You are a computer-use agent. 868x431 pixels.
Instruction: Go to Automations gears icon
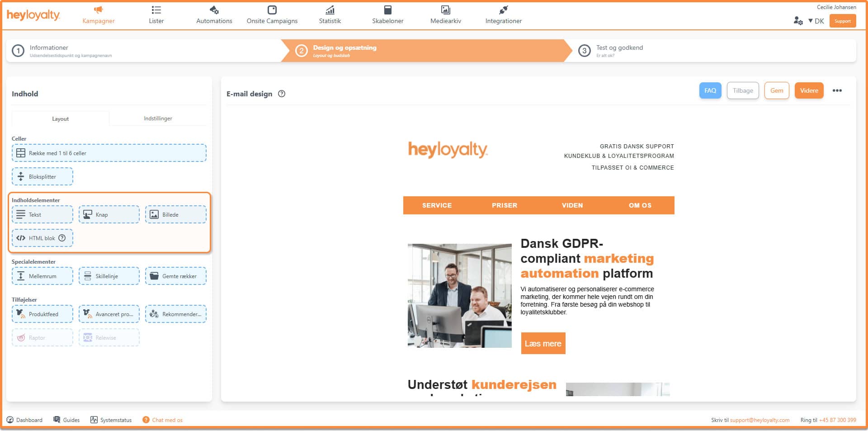point(214,10)
